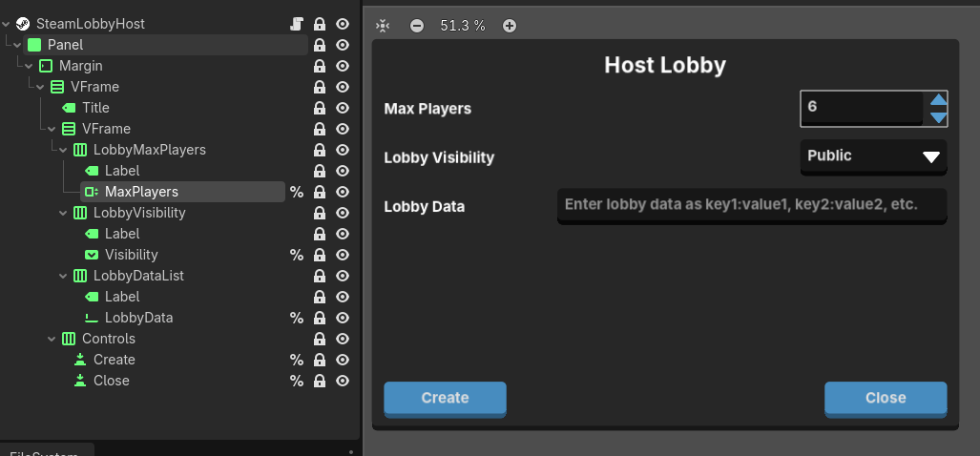Toggle visibility of Margin node
The image size is (980, 456).
click(343, 66)
